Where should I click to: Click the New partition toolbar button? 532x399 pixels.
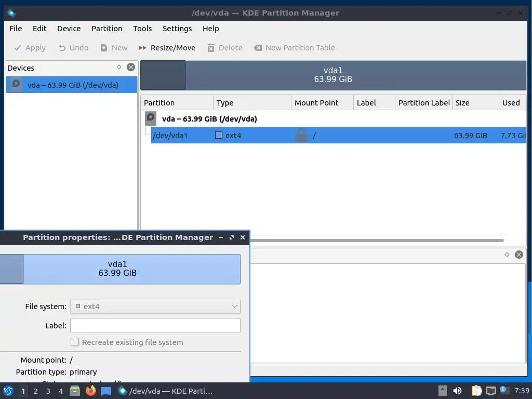pos(114,48)
